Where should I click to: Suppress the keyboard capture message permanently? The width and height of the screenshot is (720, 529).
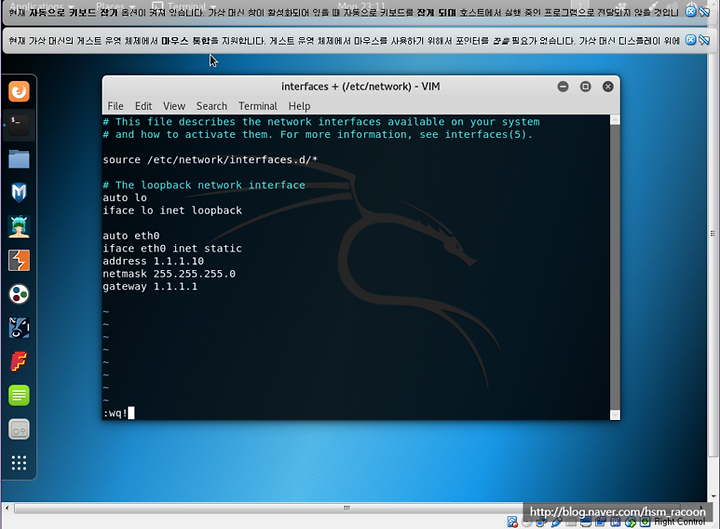[x=704, y=12]
